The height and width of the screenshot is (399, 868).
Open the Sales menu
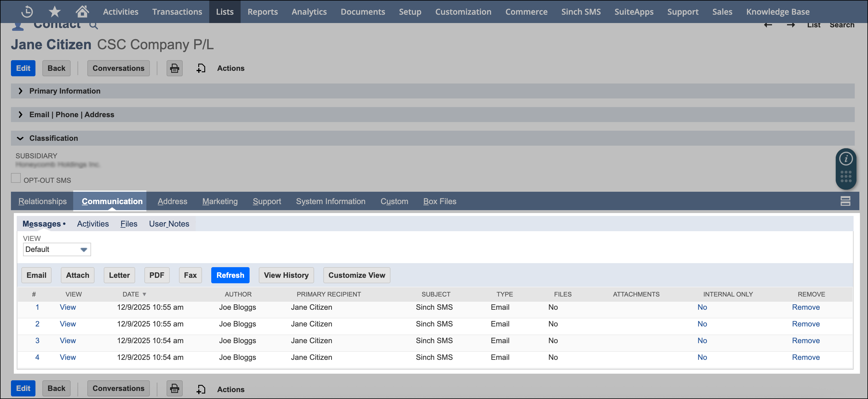[722, 12]
